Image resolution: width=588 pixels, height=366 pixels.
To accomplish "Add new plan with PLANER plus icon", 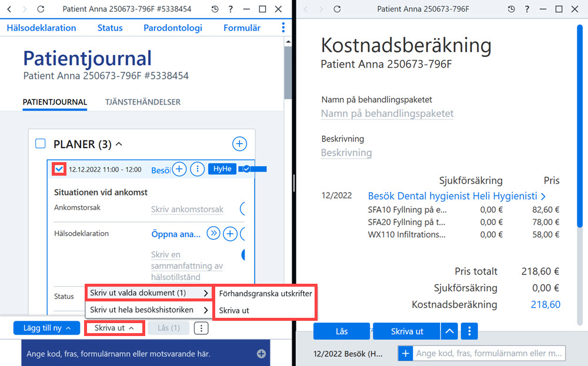I will click(x=240, y=144).
